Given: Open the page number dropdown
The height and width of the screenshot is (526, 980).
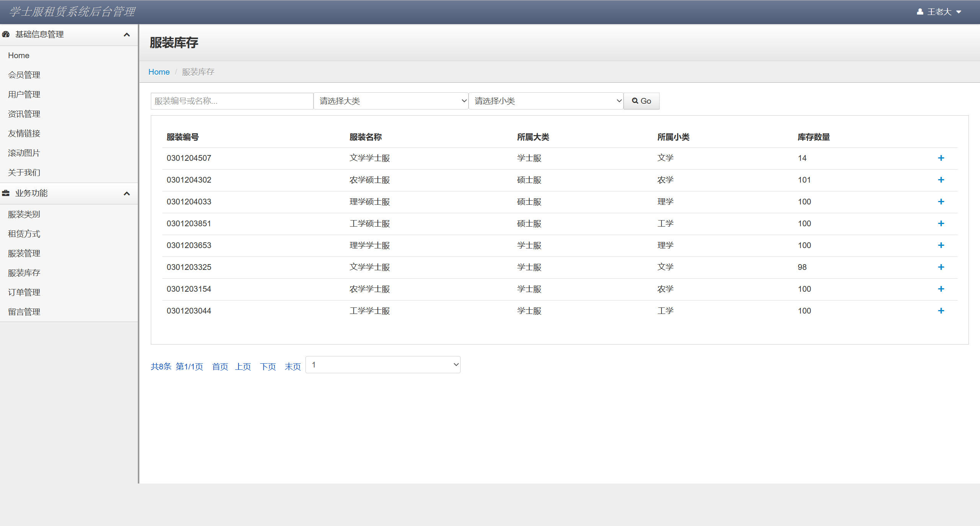Looking at the screenshot, I should pyautogui.click(x=383, y=365).
